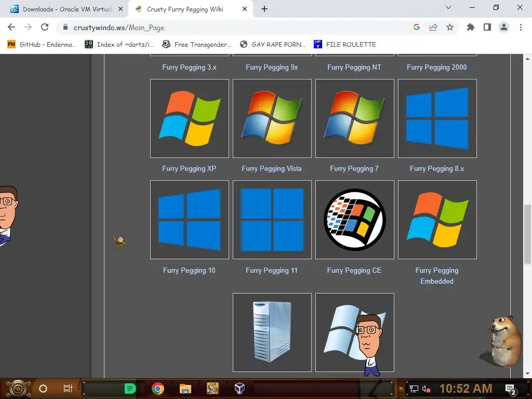Screen dimensions: 532x399
Task: Click the browser forward arrow
Action: 28,27
